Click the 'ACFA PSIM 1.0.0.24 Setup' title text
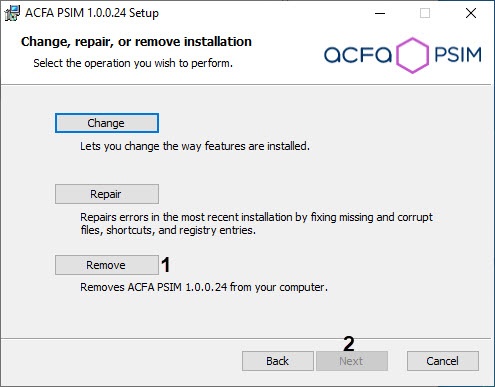Screen dimensions: 495x387 (x=92, y=13)
